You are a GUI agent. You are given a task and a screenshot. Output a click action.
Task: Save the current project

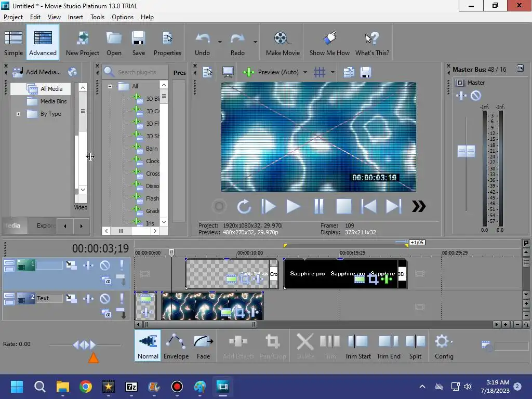coord(138,43)
